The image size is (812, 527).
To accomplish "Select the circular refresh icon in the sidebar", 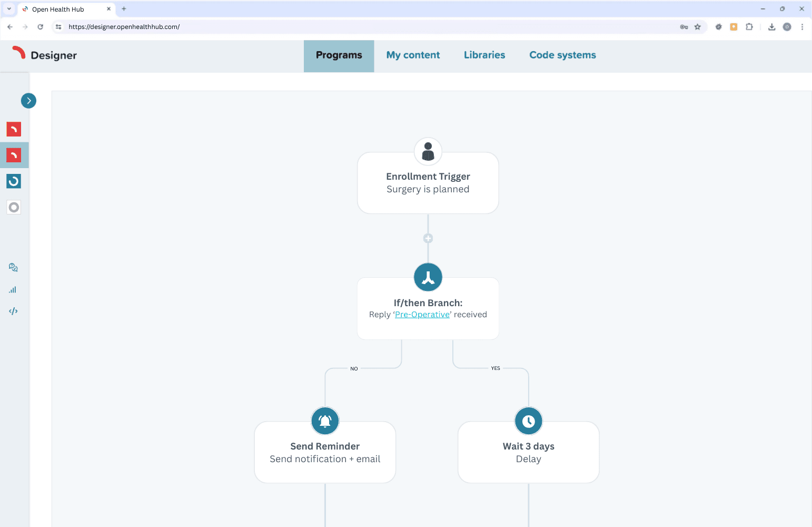I will (14, 181).
